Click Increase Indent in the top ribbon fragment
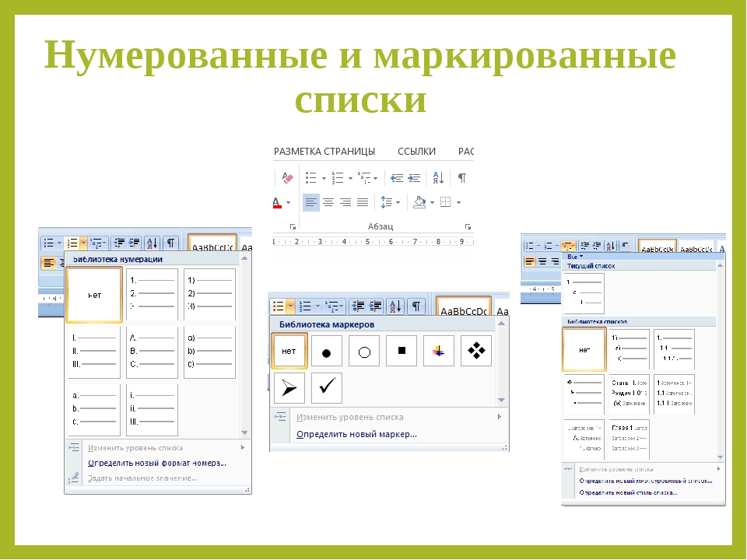Viewport: 747px width, 560px height. pos(414,178)
